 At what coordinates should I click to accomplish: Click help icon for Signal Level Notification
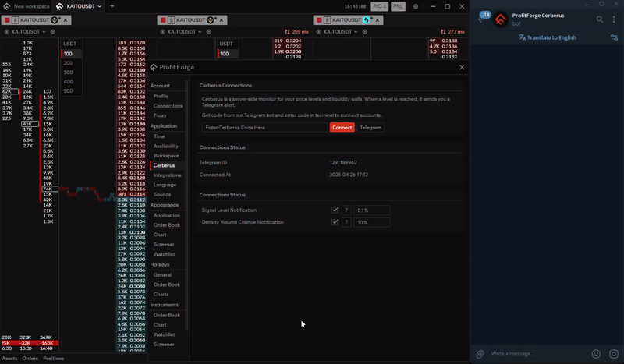(x=346, y=210)
